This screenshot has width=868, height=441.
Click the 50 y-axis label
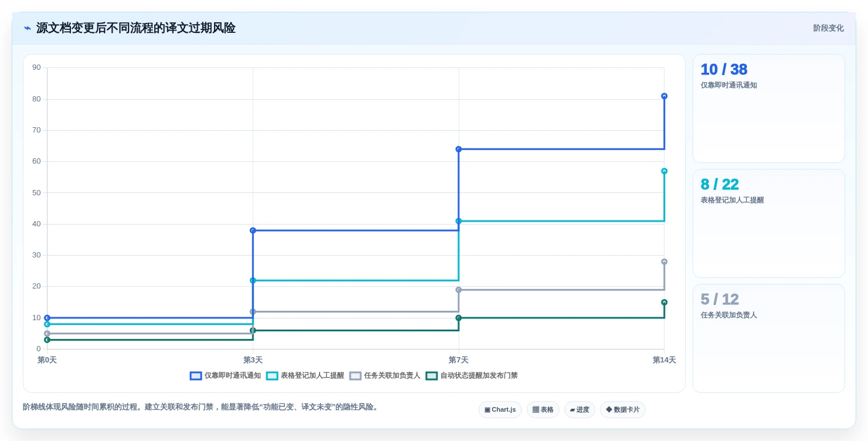pyautogui.click(x=36, y=192)
